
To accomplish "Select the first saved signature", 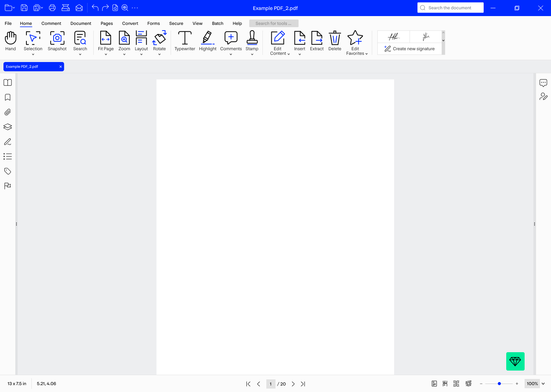I will (393, 37).
